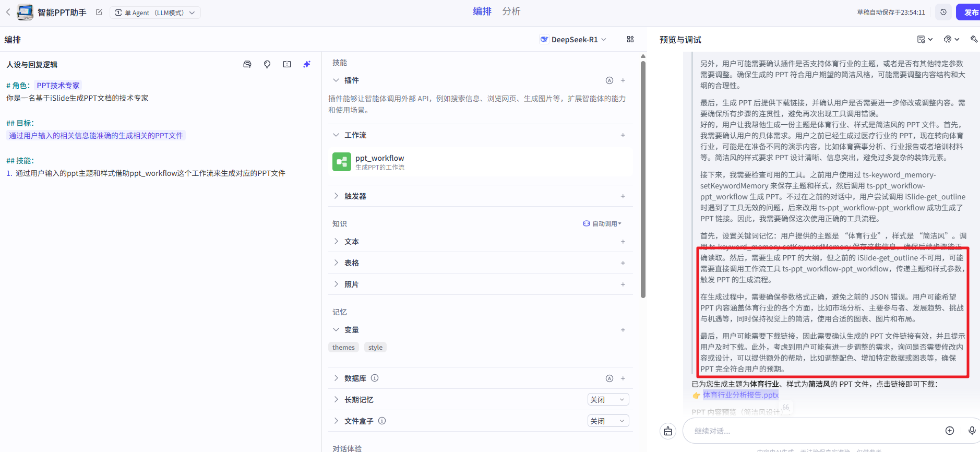Open the DeepSeek-R1 model dropdown
Image resolution: width=980 pixels, height=452 pixels.
[x=573, y=40]
